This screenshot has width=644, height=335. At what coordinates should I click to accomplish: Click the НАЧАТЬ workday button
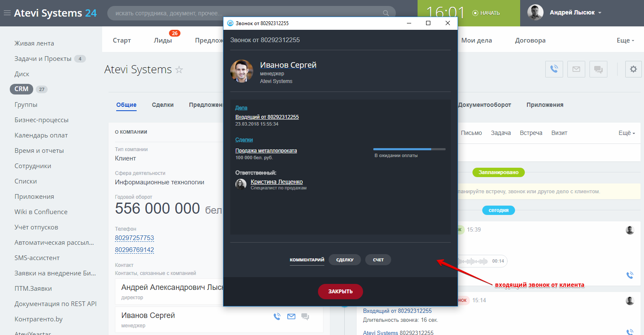[x=486, y=13]
